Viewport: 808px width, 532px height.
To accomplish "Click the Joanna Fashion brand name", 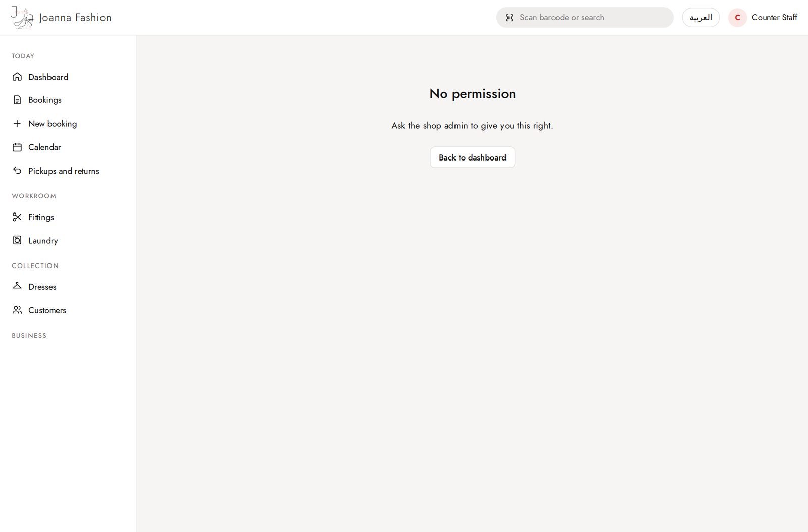I will pos(75,18).
